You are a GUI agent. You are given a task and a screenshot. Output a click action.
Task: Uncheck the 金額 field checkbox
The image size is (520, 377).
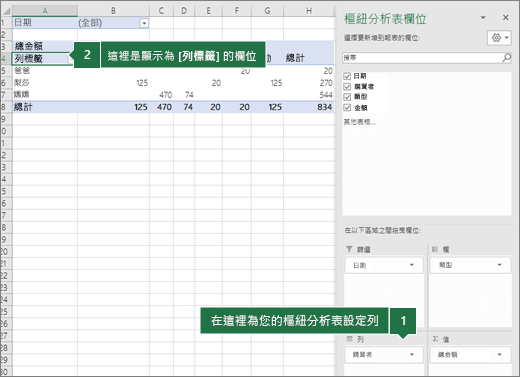(347, 108)
